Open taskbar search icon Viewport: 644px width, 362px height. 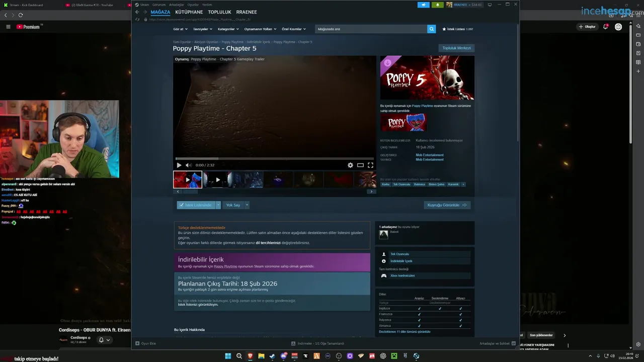(239, 356)
